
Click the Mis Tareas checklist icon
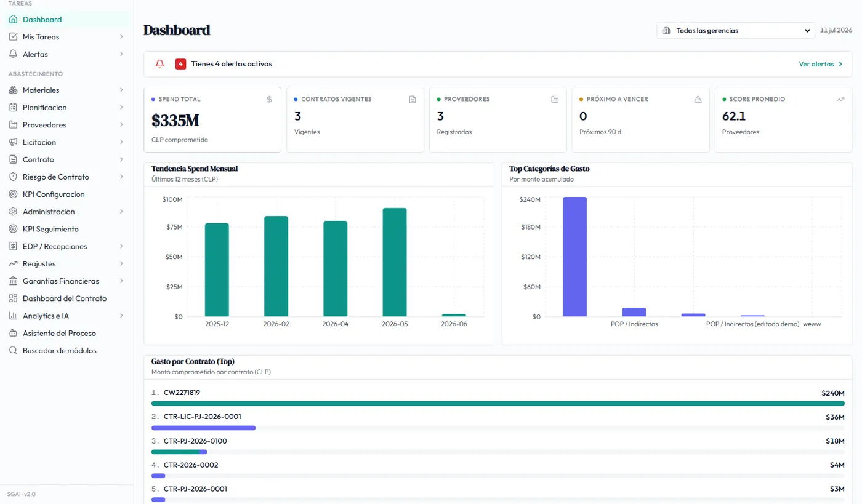pyautogui.click(x=13, y=37)
